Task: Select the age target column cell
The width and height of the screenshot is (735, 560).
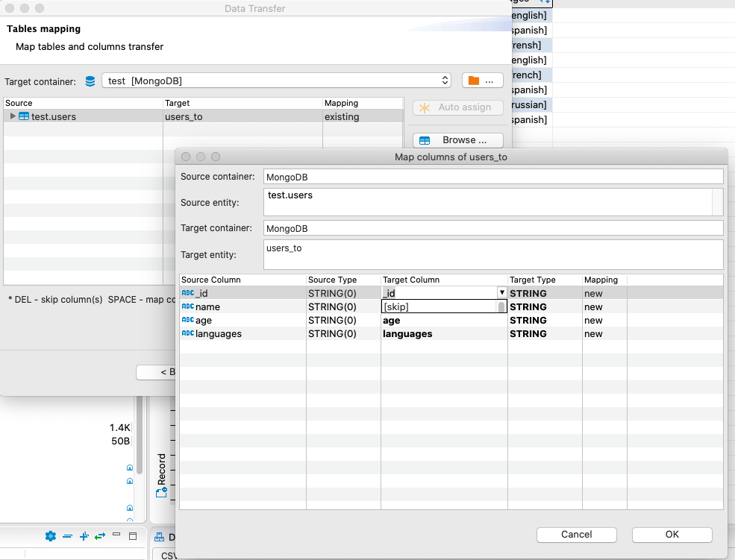Action: (444, 321)
